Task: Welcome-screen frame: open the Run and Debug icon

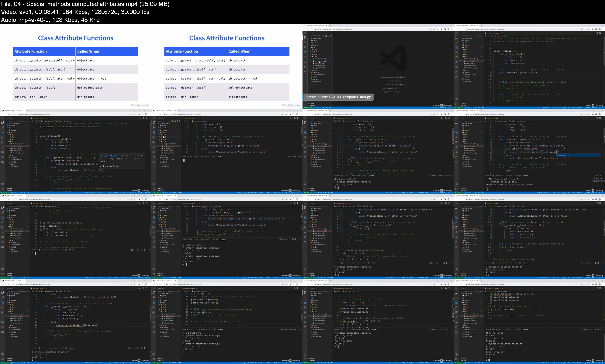Action: pos(305,52)
